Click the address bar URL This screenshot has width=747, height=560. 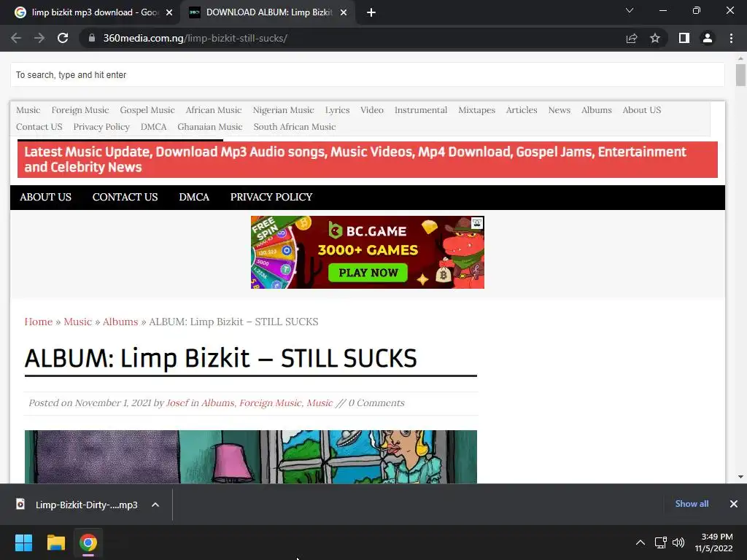(x=196, y=38)
